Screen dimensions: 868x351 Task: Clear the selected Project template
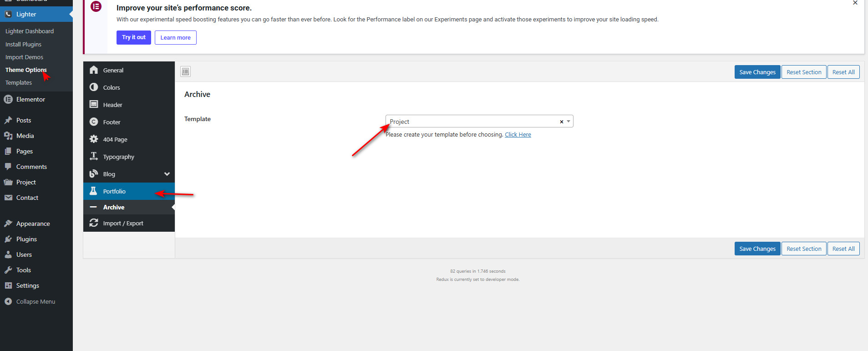pos(561,122)
